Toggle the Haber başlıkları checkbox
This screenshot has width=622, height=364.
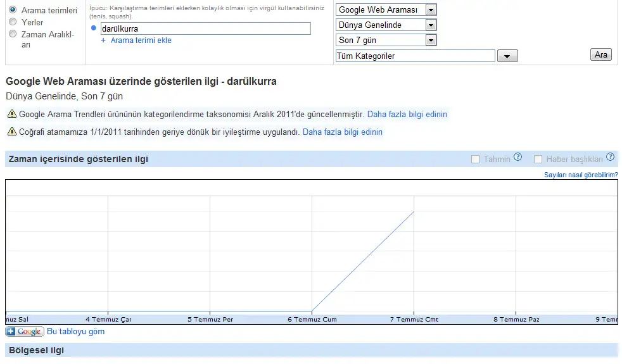point(538,160)
